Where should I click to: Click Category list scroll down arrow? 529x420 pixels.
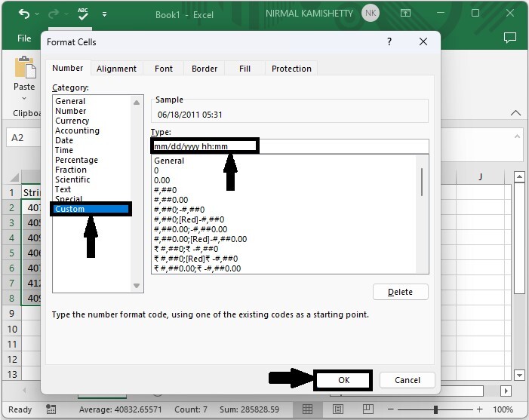coord(137,286)
